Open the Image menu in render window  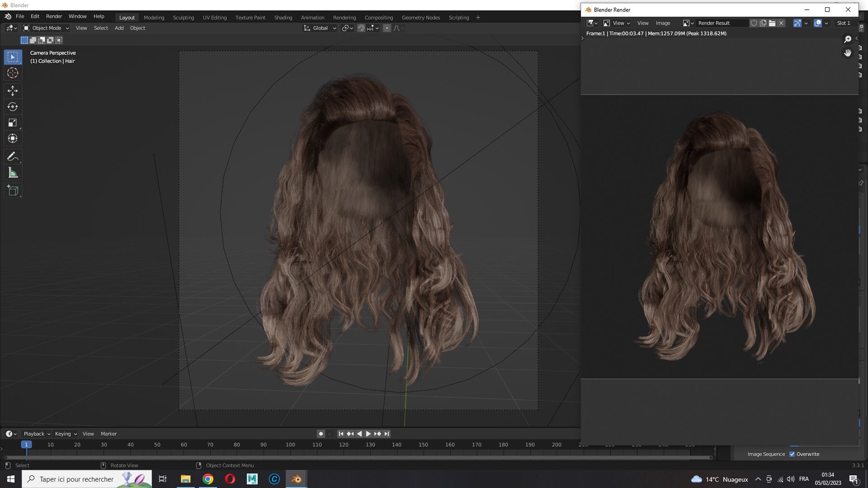click(x=663, y=23)
